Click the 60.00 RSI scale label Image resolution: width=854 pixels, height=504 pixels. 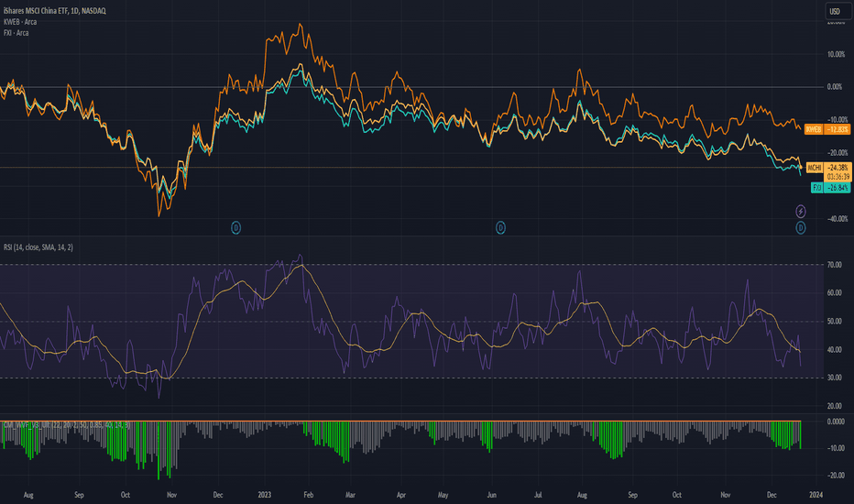coord(835,293)
